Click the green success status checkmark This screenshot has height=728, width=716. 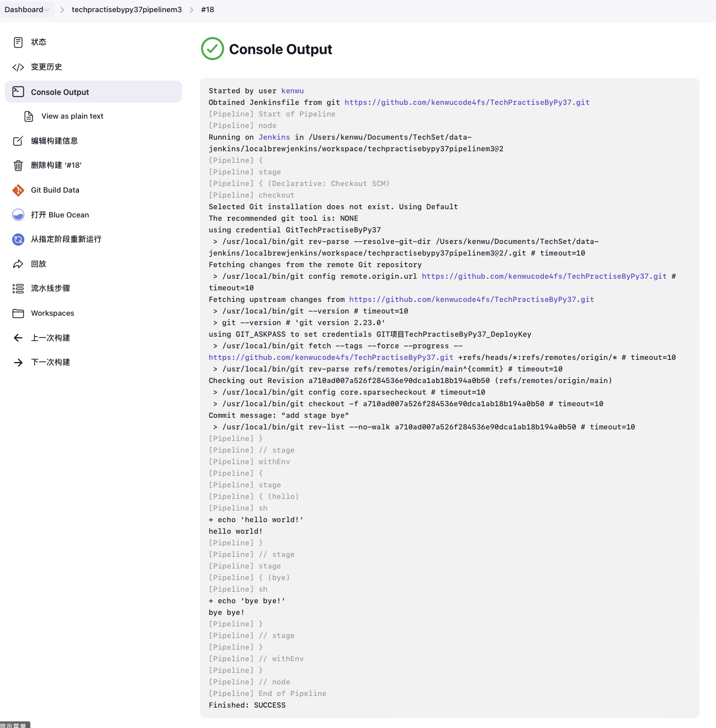pyautogui.click(x=213, y=49)
